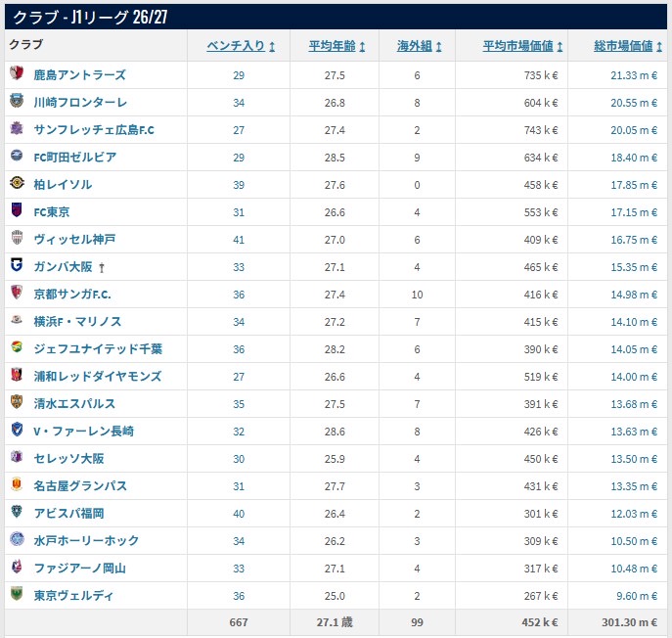Open the V・ファーレン長崎 club link
The width and height of the screenshot is (672, 638).
click(x=83, y=432)
